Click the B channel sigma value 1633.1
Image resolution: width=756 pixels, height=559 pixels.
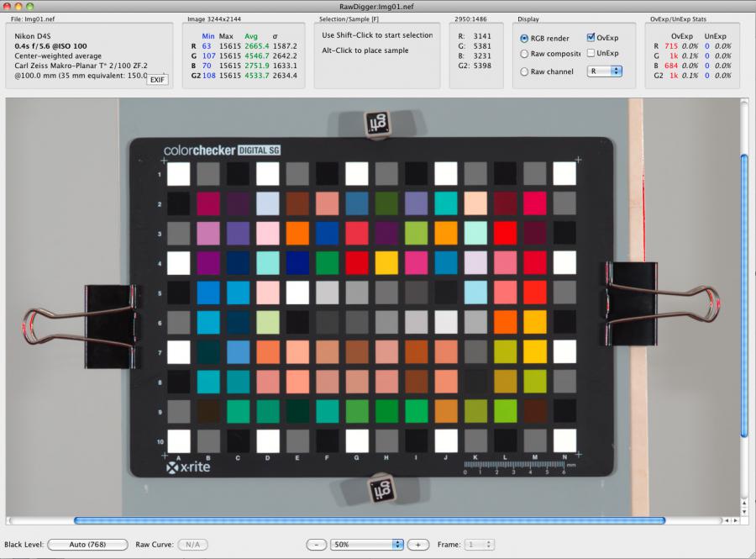[x=285, y=66]
